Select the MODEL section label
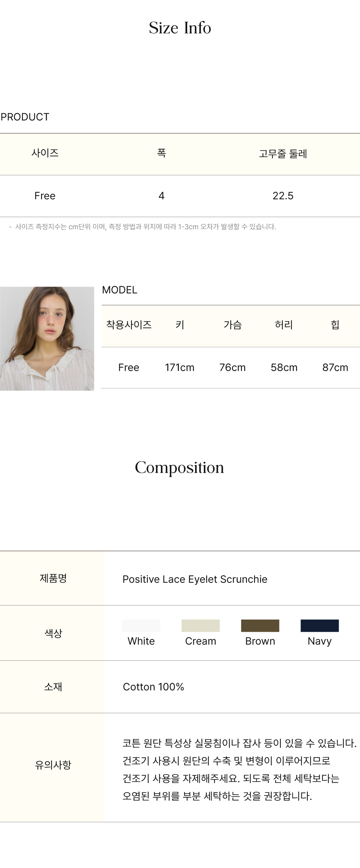 pyautogui.click(x=120, y=290)
